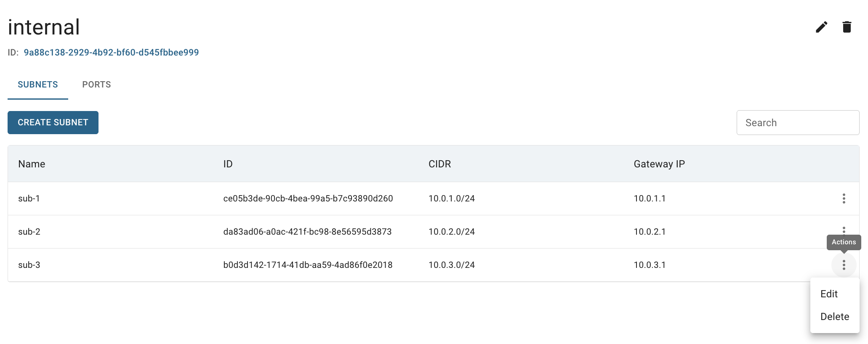The width and height of the screenshot is (868, 344).
Task: Select the sub-3 subnet name
Action: coord(29,265)
